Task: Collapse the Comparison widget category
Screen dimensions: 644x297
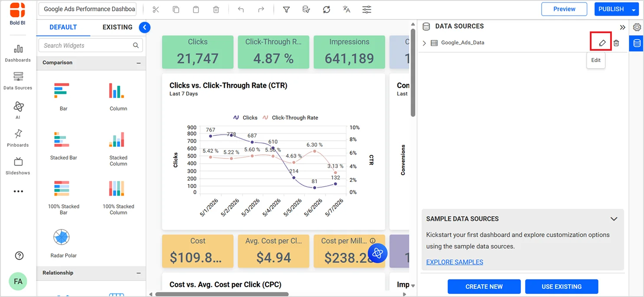Action: coord(138,63)
